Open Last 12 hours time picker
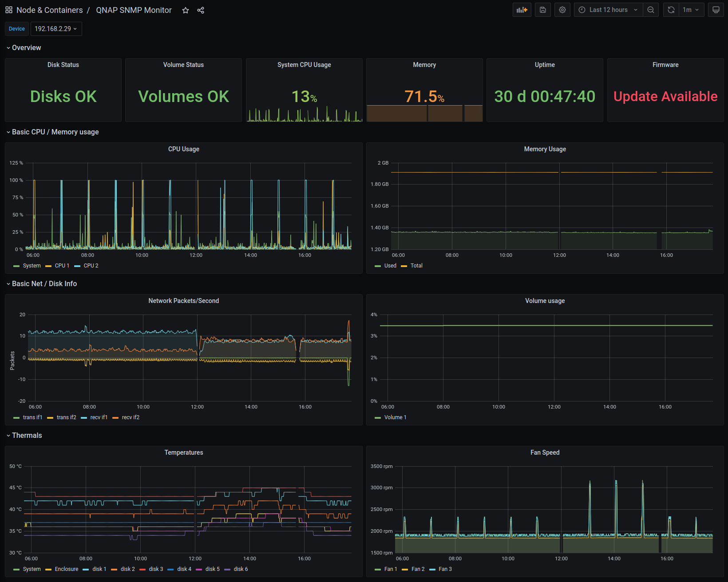 (609, 10)
